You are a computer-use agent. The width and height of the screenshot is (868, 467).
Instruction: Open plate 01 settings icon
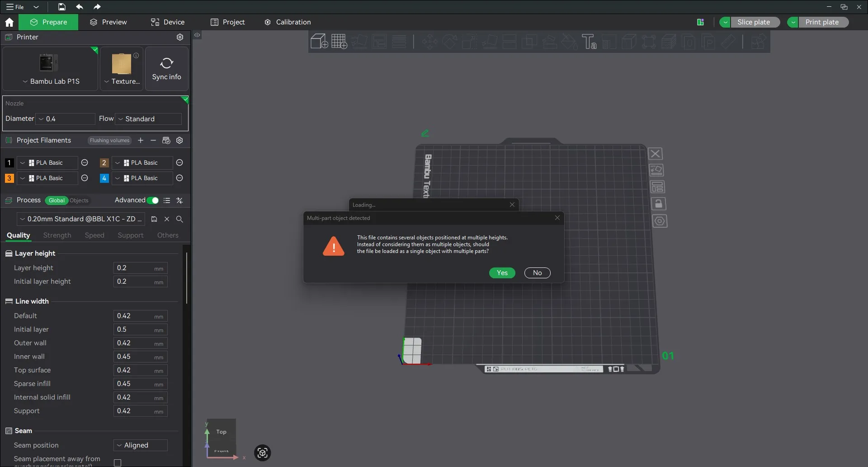coord(660,221)
